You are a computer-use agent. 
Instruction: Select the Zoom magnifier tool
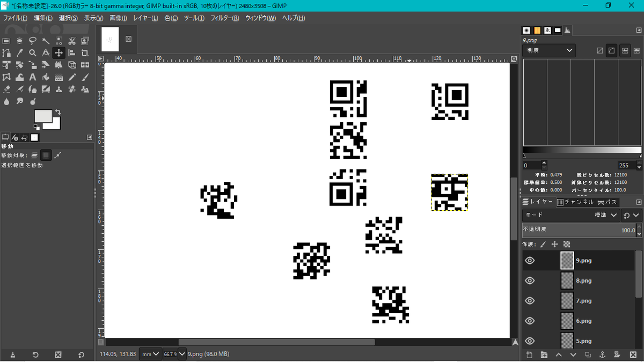pos(33,53)
